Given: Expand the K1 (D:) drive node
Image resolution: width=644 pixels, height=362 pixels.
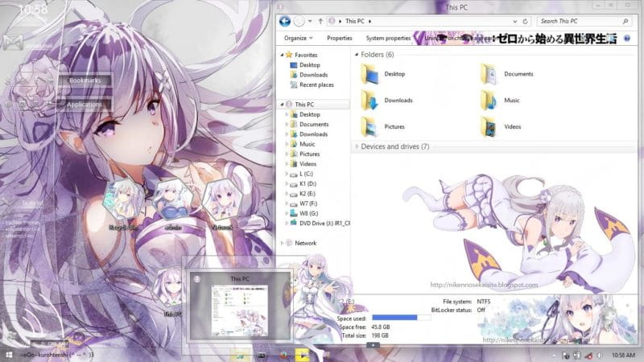Looking at the screenshot, I should pos(287,184).
